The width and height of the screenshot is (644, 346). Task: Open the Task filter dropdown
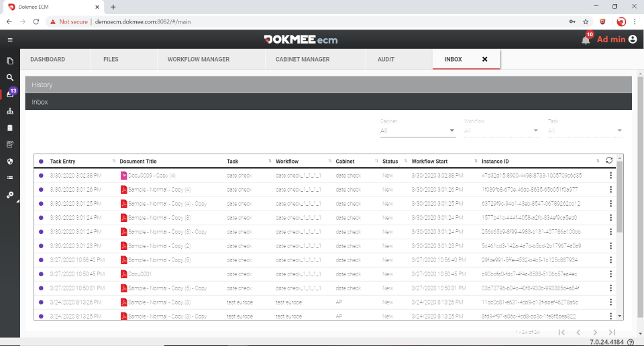(x=585, y=131)
